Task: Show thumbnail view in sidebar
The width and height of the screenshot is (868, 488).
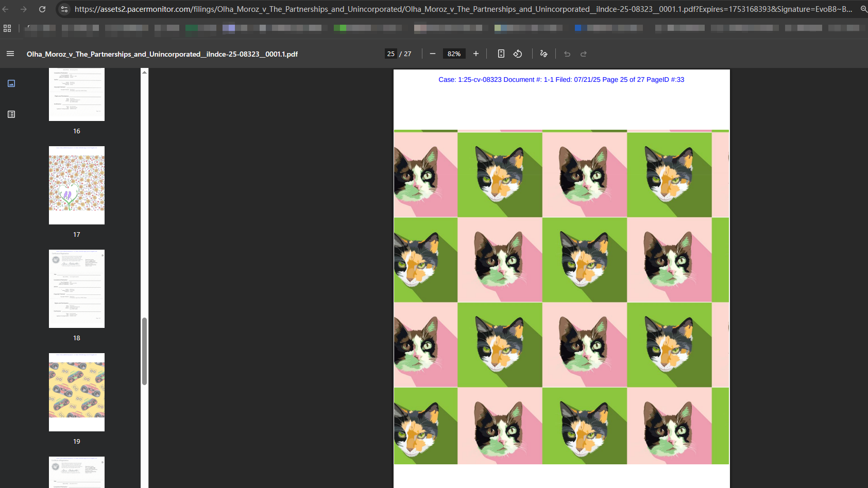Action: coord(11,83)
